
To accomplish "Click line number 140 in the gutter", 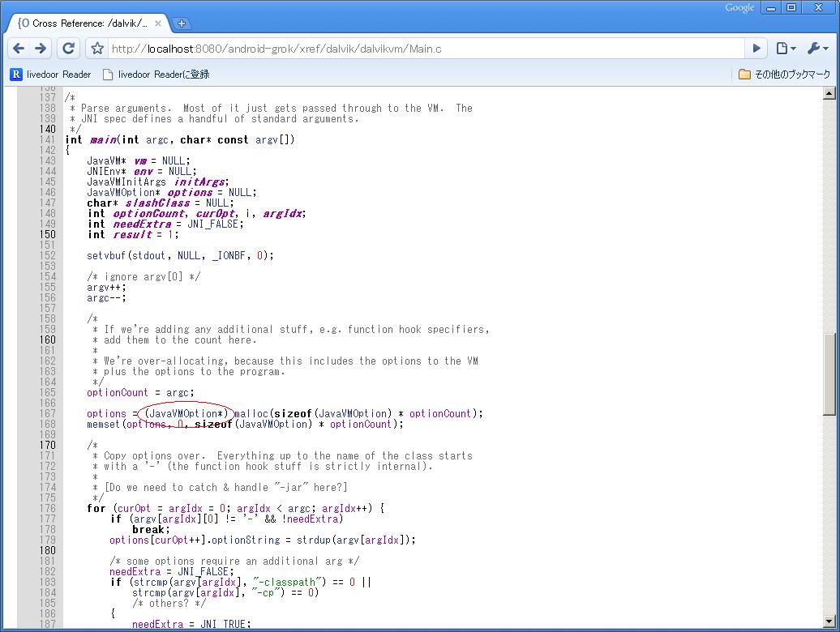I will click(47, 129).
